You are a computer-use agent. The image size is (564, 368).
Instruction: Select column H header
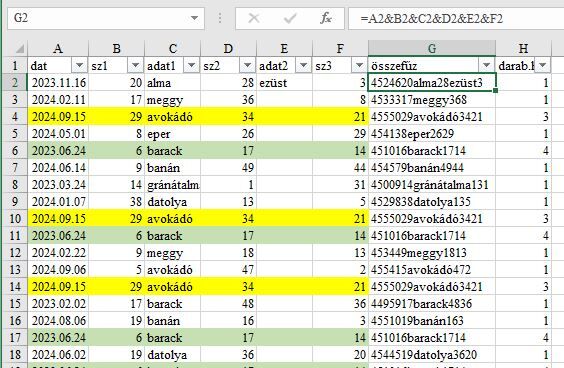[523, 48]
